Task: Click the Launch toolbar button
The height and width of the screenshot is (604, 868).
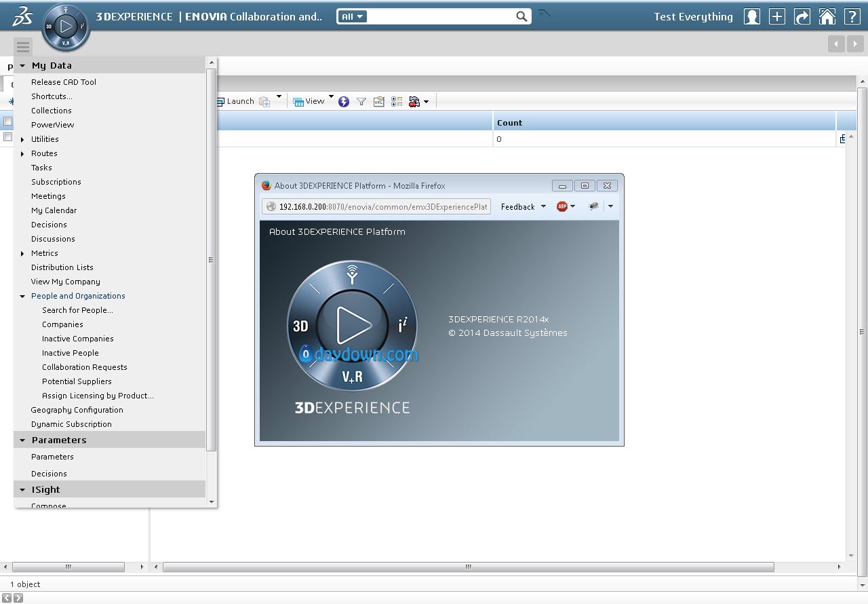Action: point(235,101)
